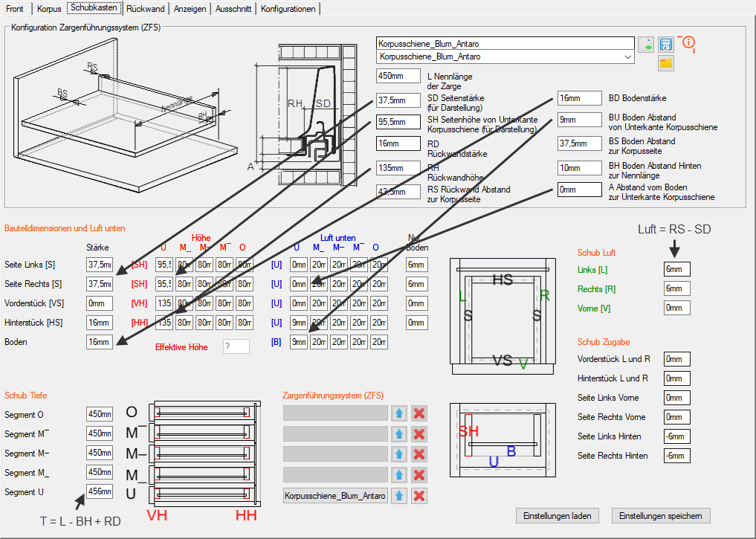Click the SH Seitenhöhe 95,5mm field
Screen dimensions: 756x539
398,121
